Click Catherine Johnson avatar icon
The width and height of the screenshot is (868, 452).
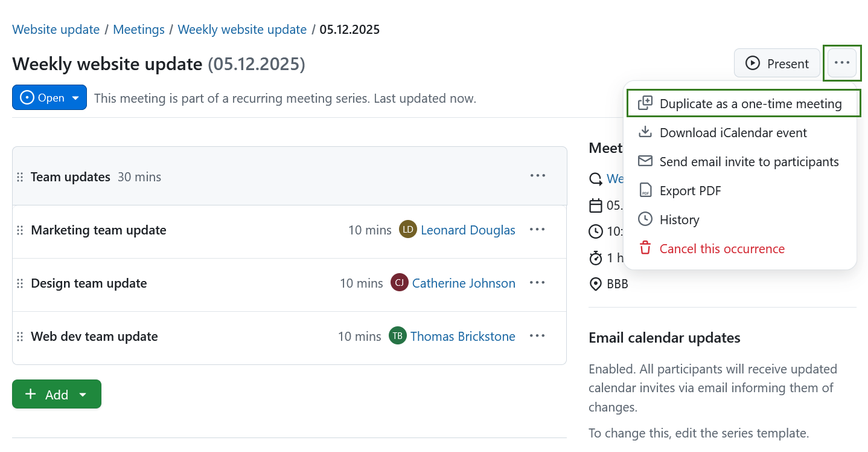click(x=400, y=283)
